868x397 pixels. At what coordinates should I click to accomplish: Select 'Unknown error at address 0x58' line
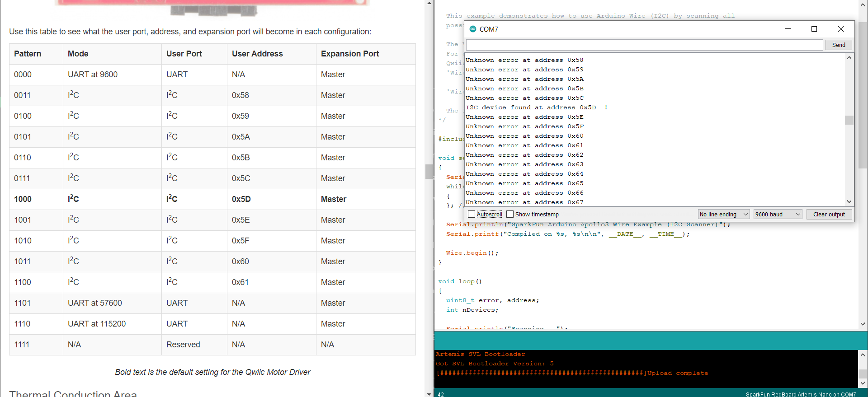coord(524,60)
